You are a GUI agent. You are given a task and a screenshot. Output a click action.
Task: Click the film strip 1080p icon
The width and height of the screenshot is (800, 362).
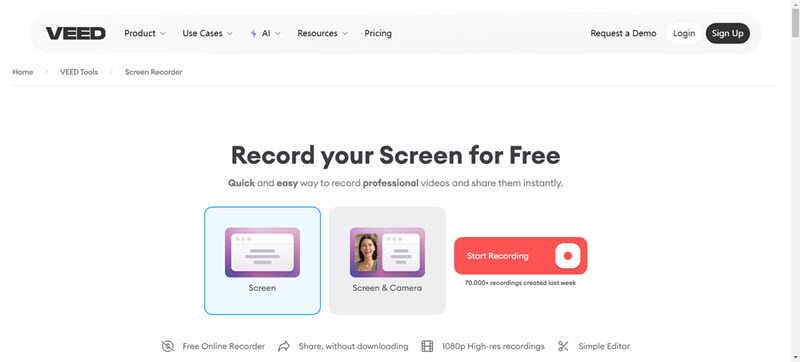pyautogui.click(x=427, y=346)
